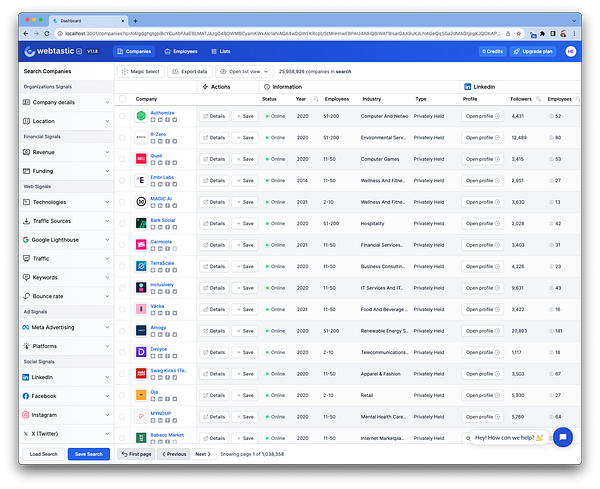
Task: Switch to the Companies tab
Action: point(134,51)
